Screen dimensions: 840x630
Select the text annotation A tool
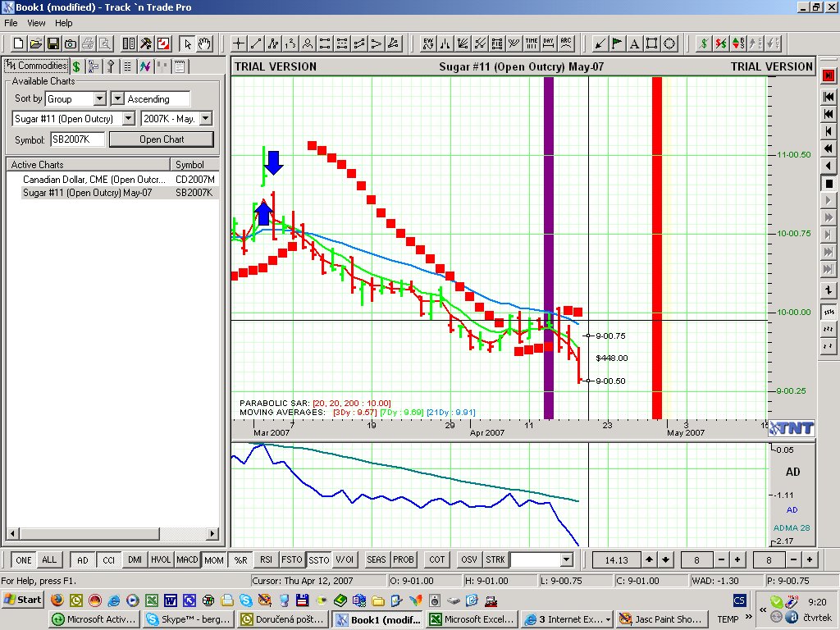click(634, 43)
